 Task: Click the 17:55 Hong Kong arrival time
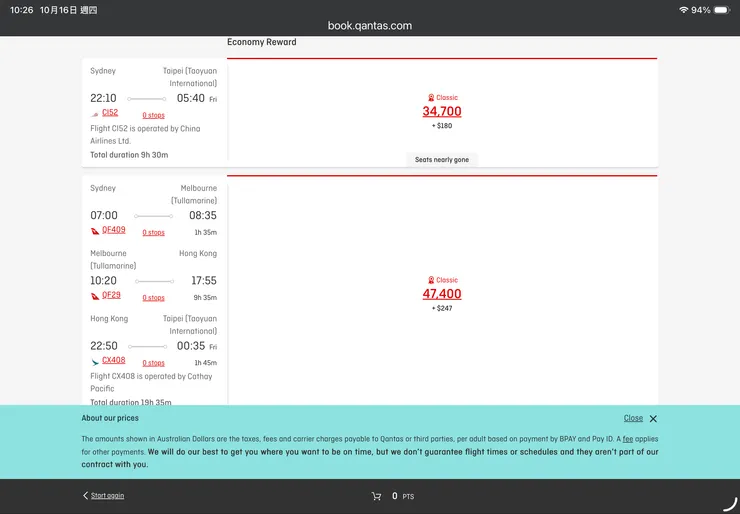[204, 280]
